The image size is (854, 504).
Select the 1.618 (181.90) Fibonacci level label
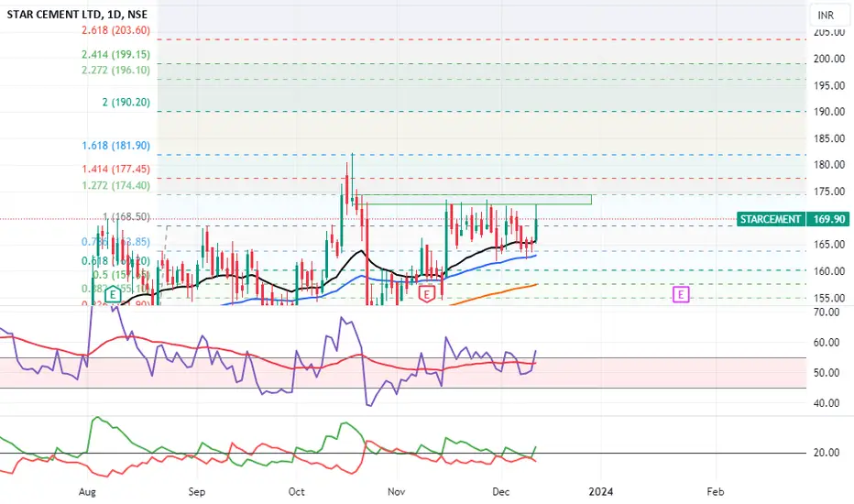click(116, 146)
